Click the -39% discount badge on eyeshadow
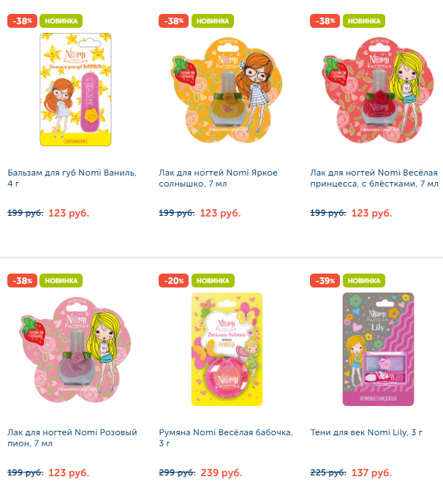The width and height of the screenshot is (443, 504). (x=325, y=281)
